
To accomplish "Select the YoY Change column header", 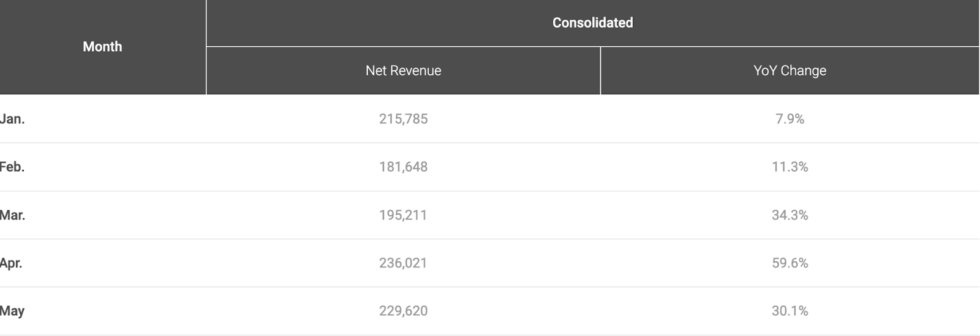I will pos(790,71).
